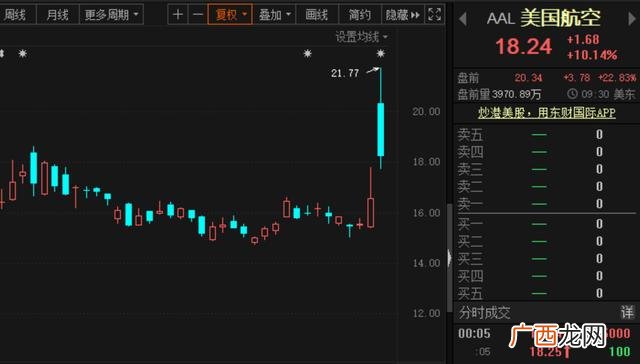Click pre-market volume 3970.89万
The image size is (640, 364).
coord(516,95)
